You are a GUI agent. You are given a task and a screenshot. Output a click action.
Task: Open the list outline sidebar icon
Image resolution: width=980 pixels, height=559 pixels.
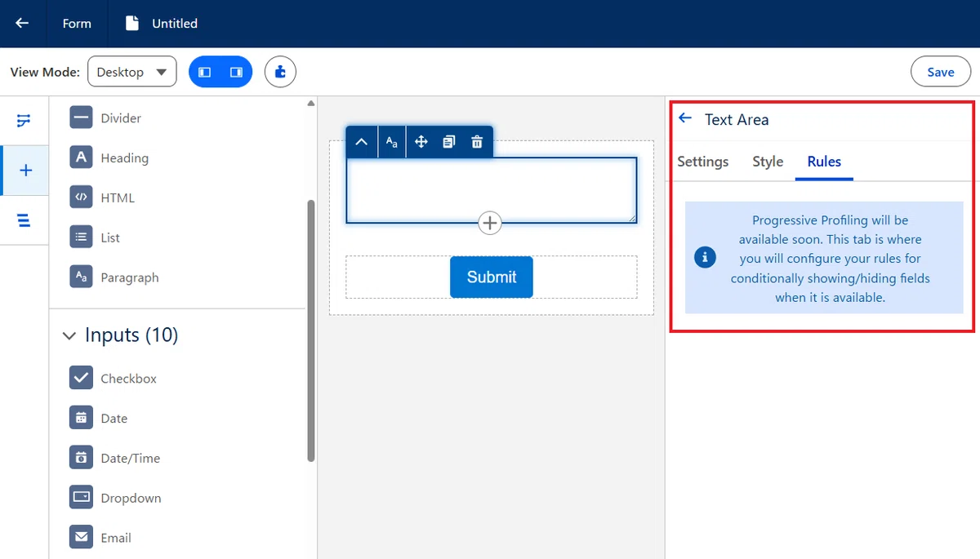(x=24, y=220)
